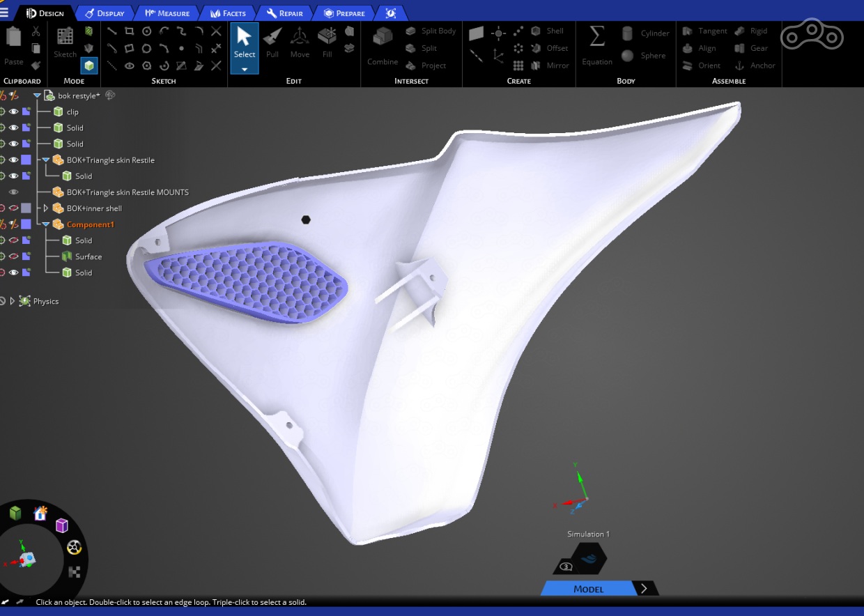Toggle visibility of the Surface item
The height and width of the screenshot is (616, 864).
pos(13,256)
